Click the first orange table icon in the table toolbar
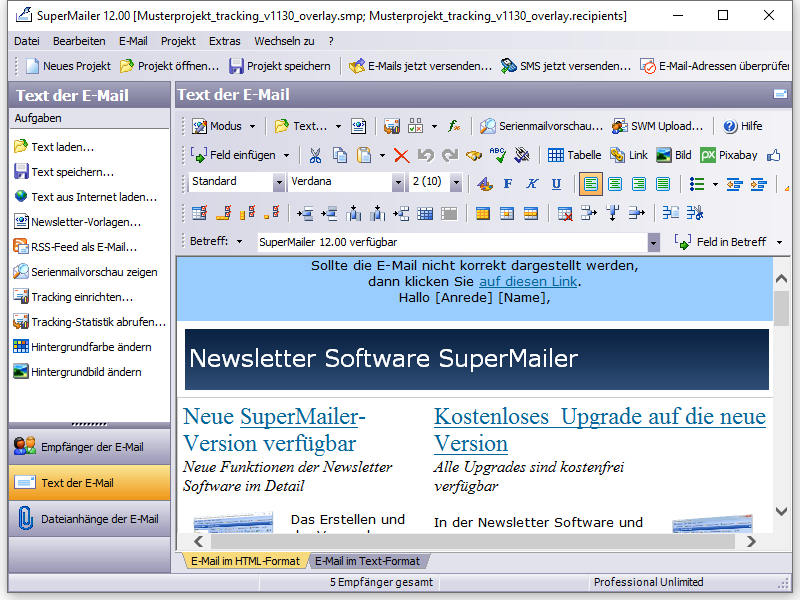The height and width of the screenshot is (600, 800). (x=483, y=213)
